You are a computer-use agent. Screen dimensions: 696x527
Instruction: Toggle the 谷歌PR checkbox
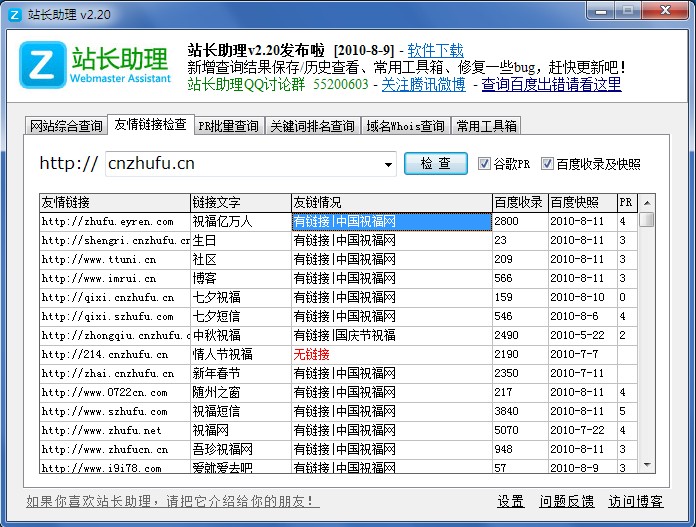(x=484, y=164)
